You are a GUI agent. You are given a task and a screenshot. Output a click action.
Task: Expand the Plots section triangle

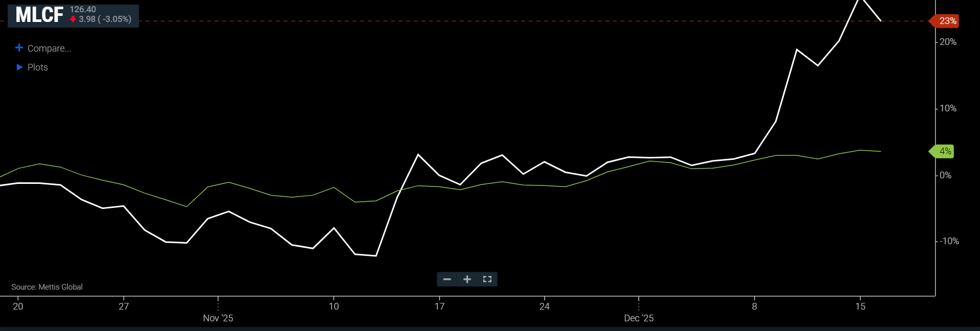(x=19, y=67)
